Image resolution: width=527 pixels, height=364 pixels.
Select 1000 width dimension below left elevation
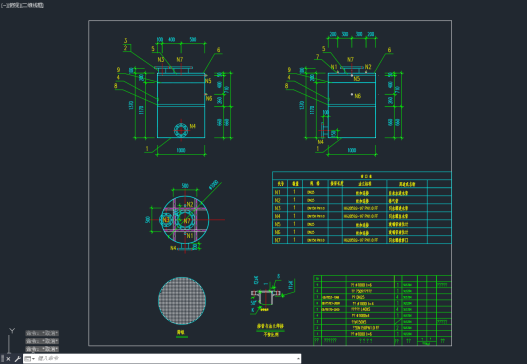tap(181, 150)
